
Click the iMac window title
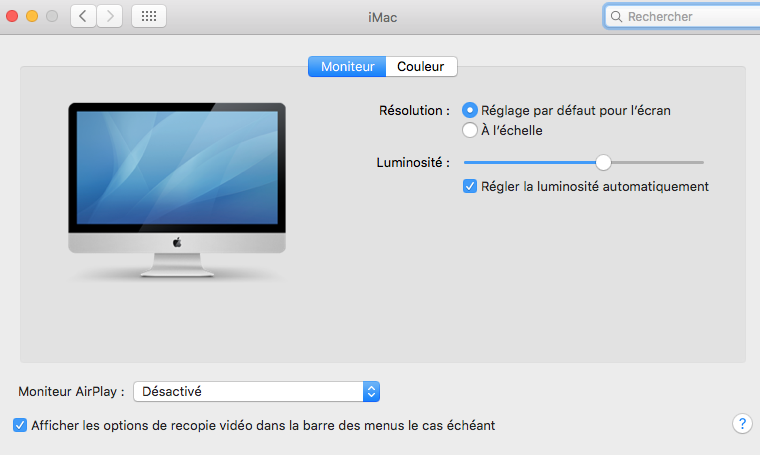click(382, 17)
